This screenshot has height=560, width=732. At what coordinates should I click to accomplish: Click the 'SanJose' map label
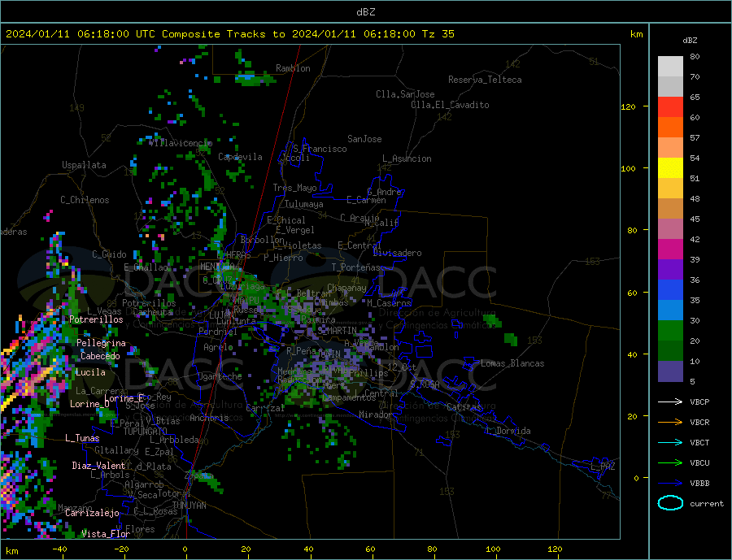[364, 139]
